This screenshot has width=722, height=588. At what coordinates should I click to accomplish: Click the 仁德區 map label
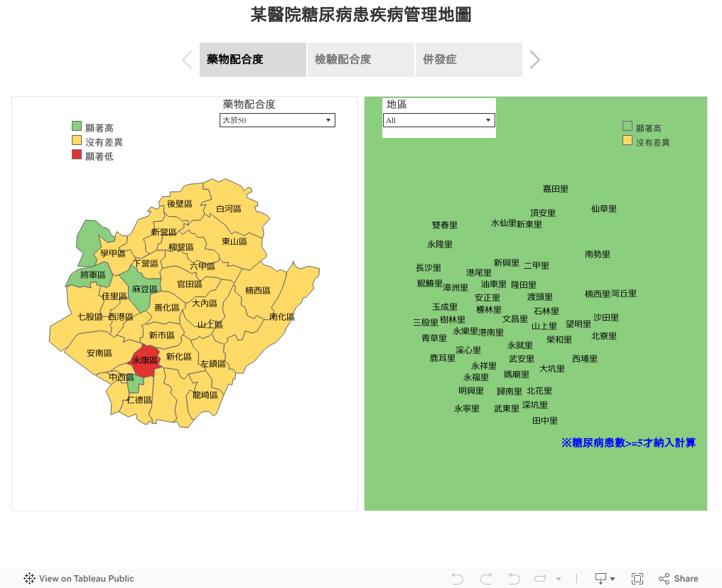point(139,400)
